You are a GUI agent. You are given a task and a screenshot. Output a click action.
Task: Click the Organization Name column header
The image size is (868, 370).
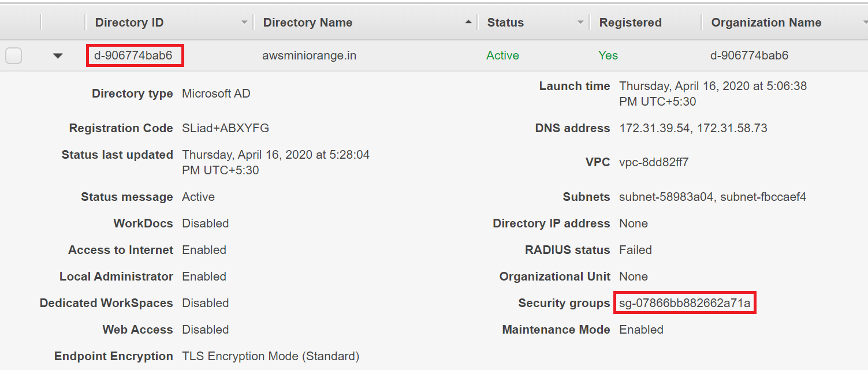tap(766, 22)
